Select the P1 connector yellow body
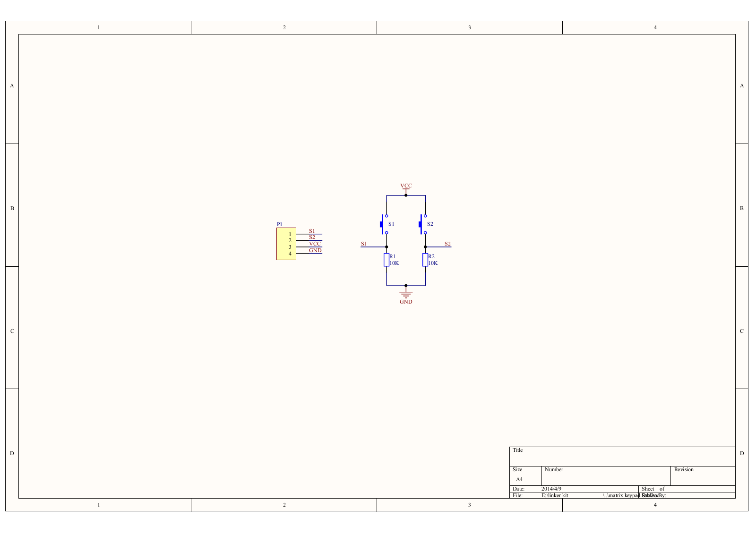Image resolution: width=756 pixels, height=534 pixels. 286,244
